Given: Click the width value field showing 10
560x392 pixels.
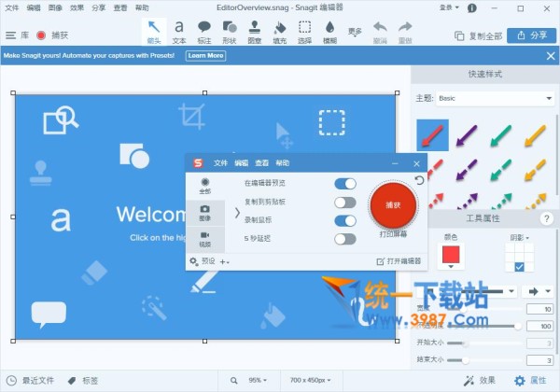Looking at the screenshot, I should click(x=539, y=309).
